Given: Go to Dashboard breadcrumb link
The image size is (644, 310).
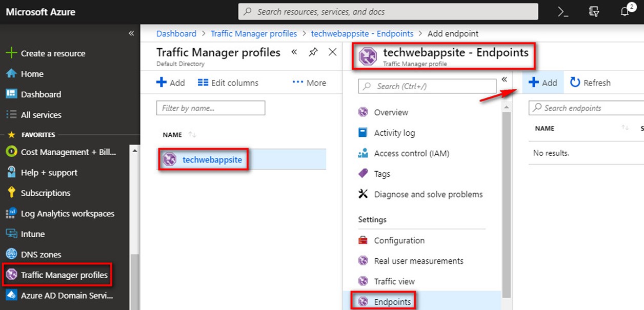Looking at the screenshot, I should (x=176, y=33).
